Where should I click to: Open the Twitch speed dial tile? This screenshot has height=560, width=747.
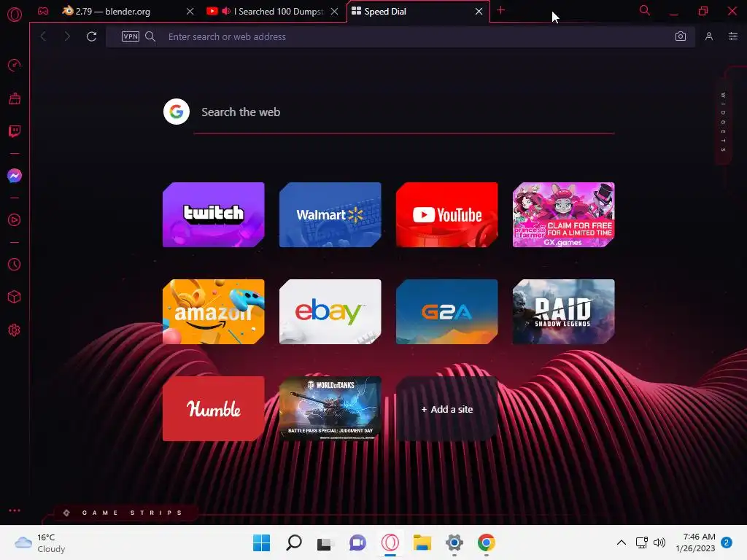pyautogui.click(x=214, y=215)
